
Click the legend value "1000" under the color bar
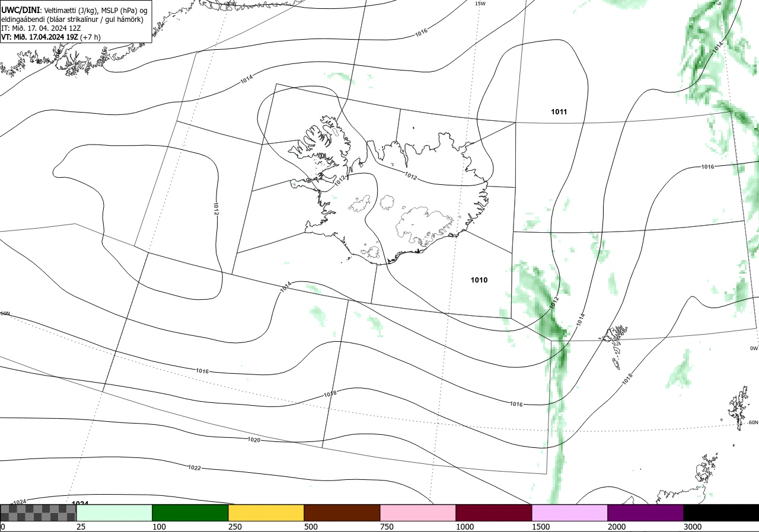464,527
